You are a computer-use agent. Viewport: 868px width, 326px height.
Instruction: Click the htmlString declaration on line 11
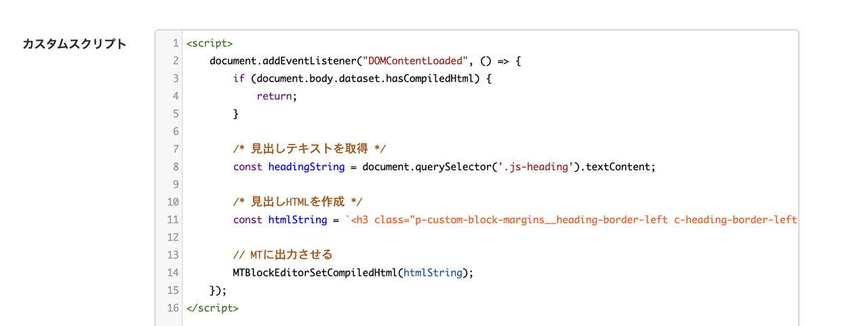tap(298, 220)
